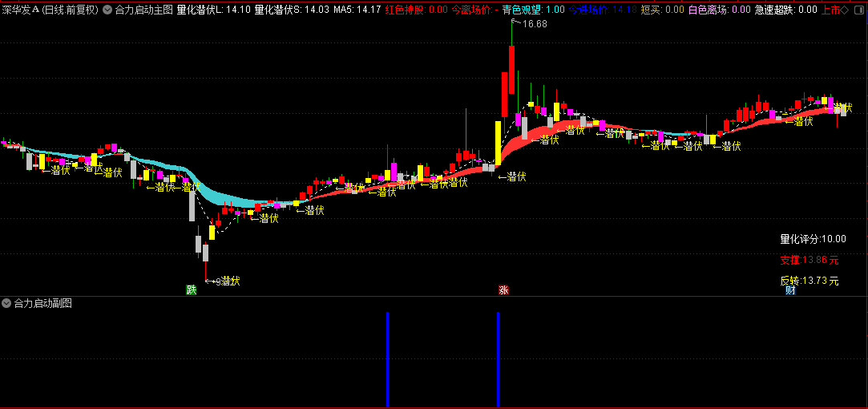Click the 16.68 high price label
This screenshot has height=409, width=868.
535,24
